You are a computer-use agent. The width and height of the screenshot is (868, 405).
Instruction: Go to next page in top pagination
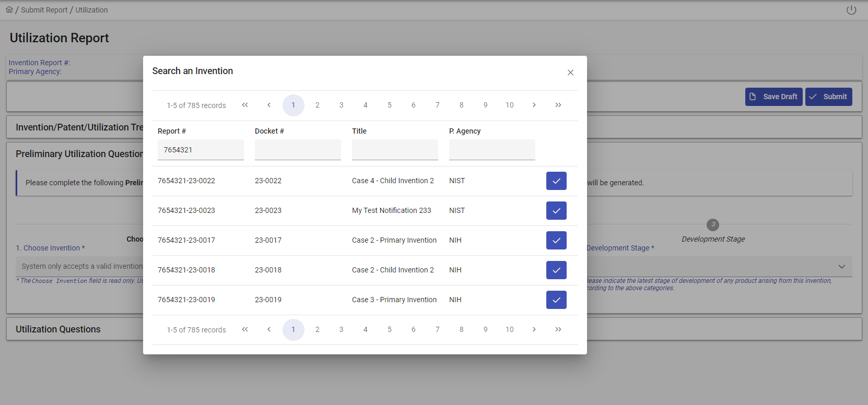[534, 105]
